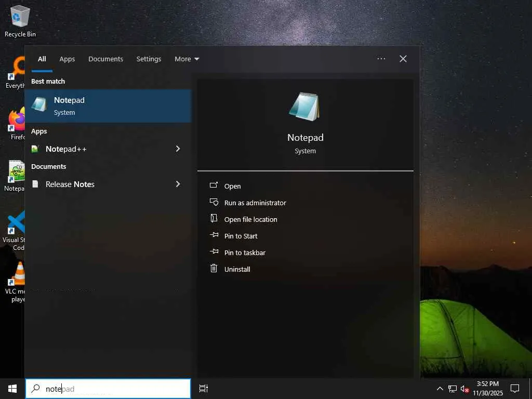Click the Firefox desktop shortcut icon

pyautogui.click(x=17, y=119)
